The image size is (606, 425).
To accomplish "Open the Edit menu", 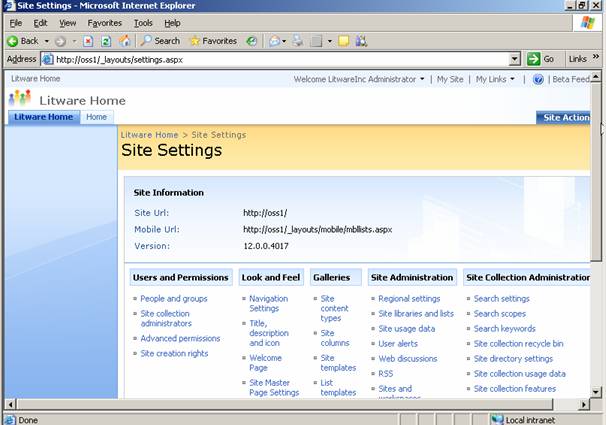I will pos(40,23).
